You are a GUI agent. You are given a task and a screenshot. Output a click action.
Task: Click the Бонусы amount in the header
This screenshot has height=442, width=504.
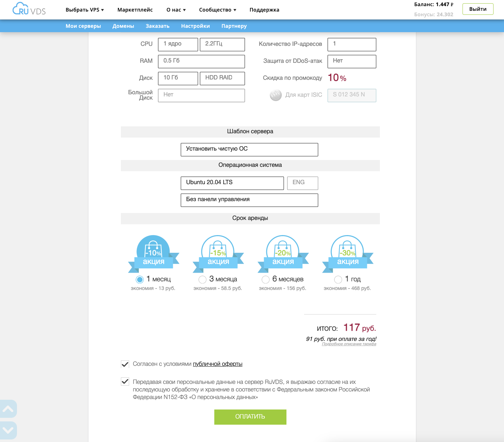pos(434,14)
